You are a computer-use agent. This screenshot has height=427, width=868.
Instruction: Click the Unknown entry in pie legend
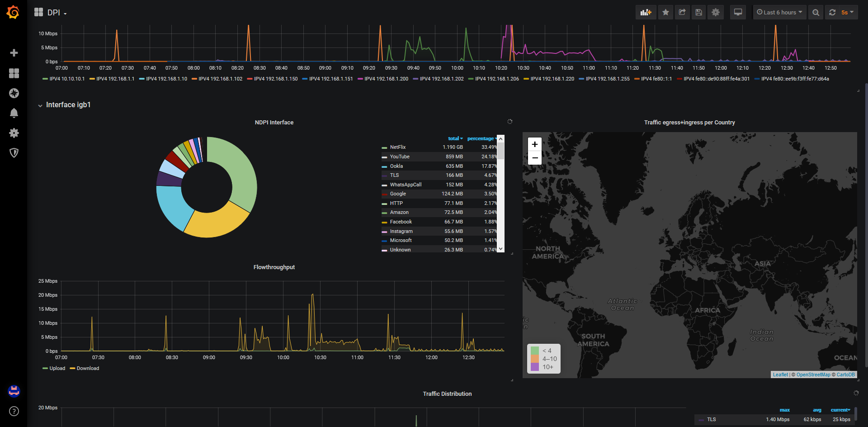tap(401, 250)
